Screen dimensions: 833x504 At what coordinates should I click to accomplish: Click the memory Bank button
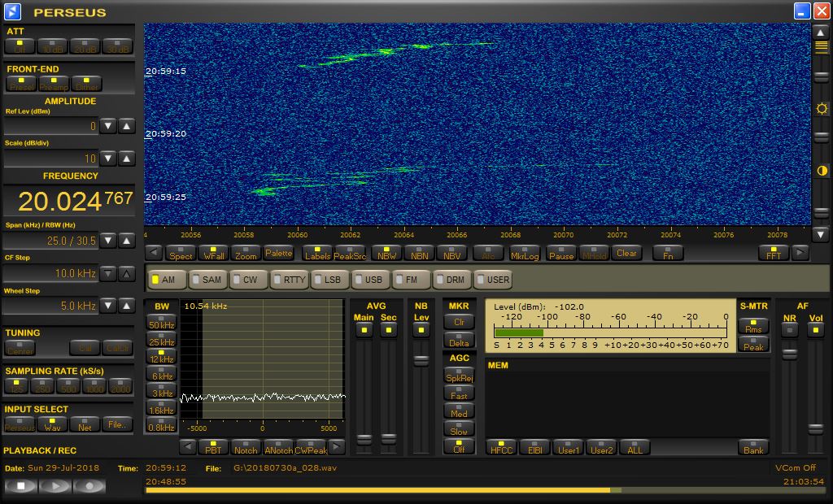pyautogui.click(x=753, y=447)
